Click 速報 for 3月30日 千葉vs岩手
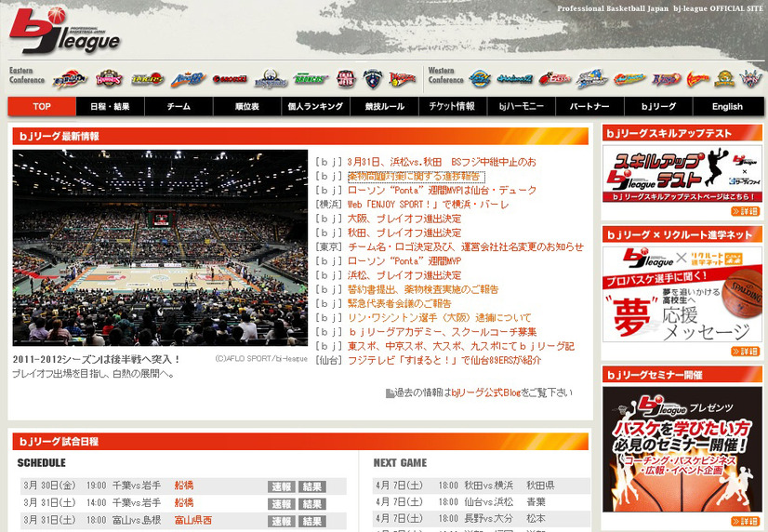 (282, 487)
